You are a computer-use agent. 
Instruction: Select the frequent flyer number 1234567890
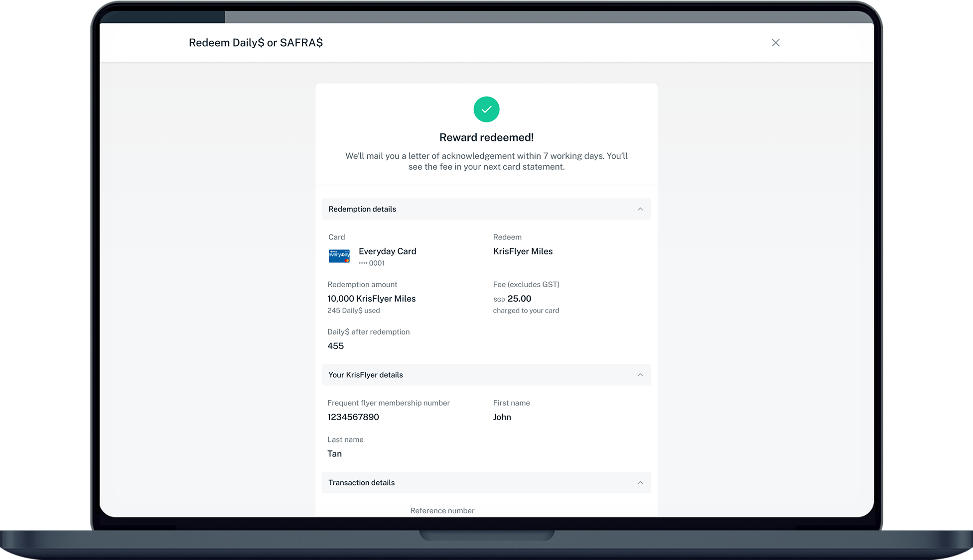353,417
